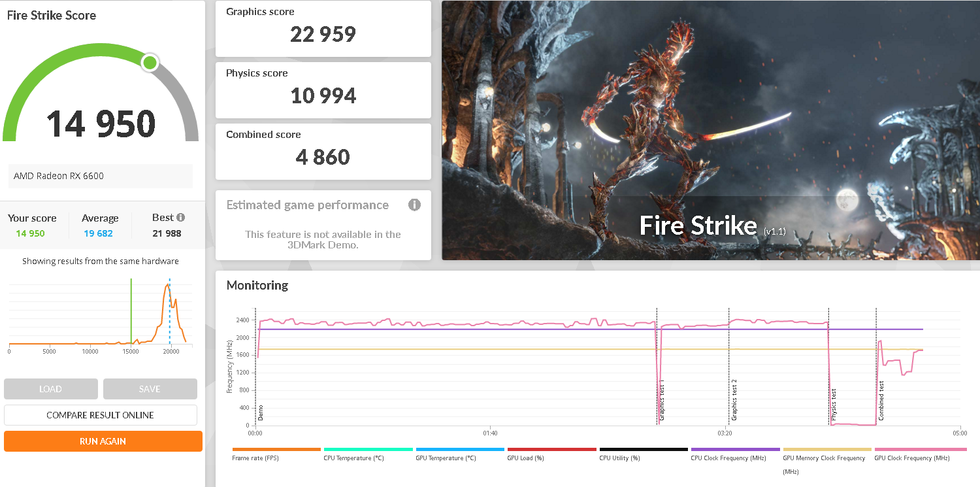This screenshot has width=980, height=487.
Task: Click the Fire Strike Score heading
Action: click(52, 15)
